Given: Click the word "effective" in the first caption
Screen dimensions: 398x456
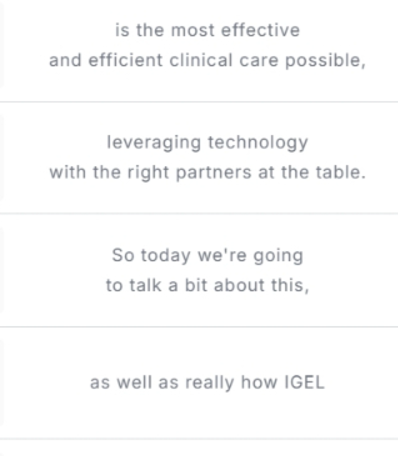Looking at the screenshot, I should pyautogui.click(x=260, y=30).
